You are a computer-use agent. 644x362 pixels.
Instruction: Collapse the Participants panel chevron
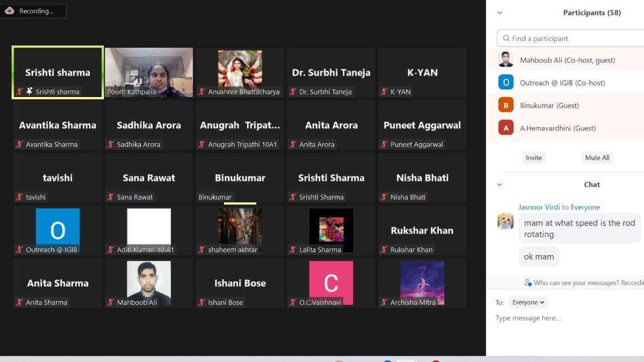click(500, 13)
